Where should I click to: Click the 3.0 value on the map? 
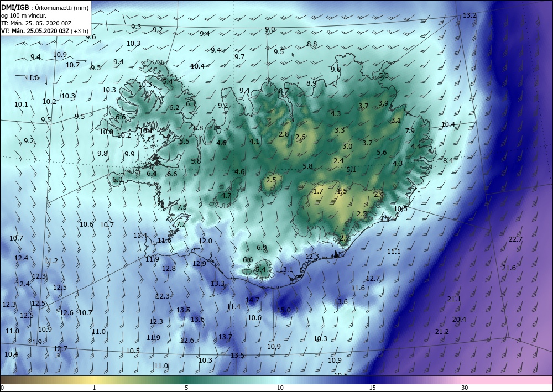[x=347, y=146]
